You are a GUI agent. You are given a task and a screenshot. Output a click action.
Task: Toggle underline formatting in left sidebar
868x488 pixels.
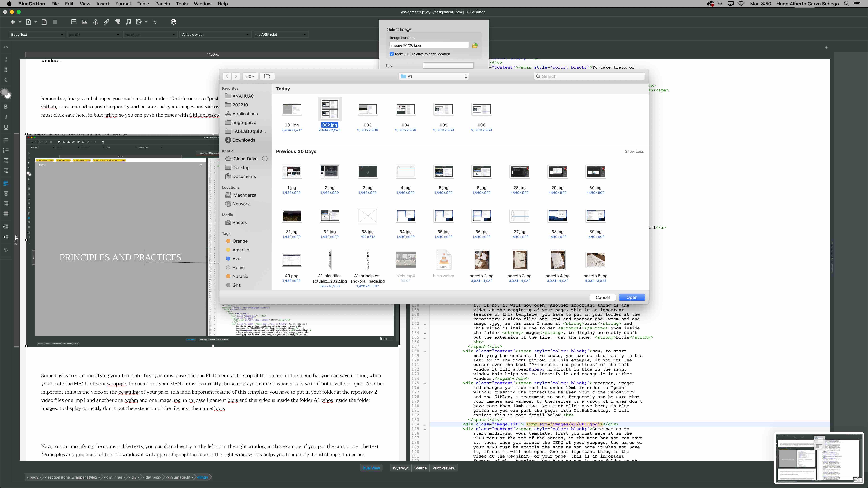[6, 127]
